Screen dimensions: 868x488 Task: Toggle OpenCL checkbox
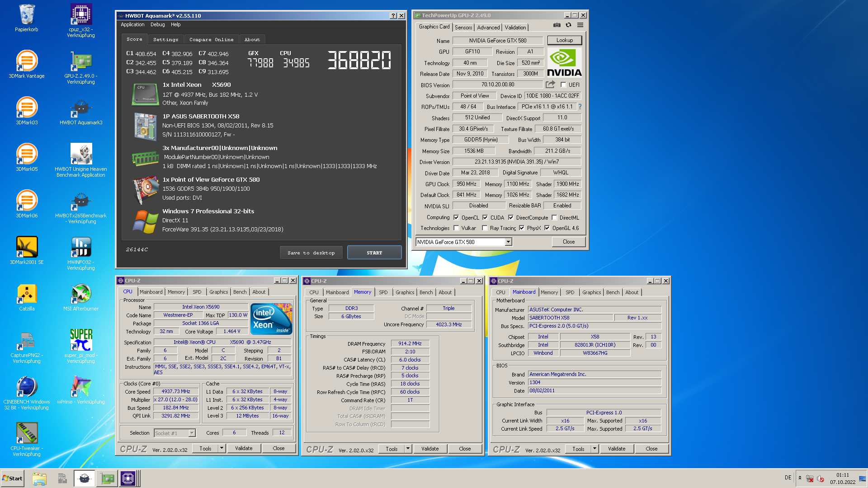(x=456, y=217)
